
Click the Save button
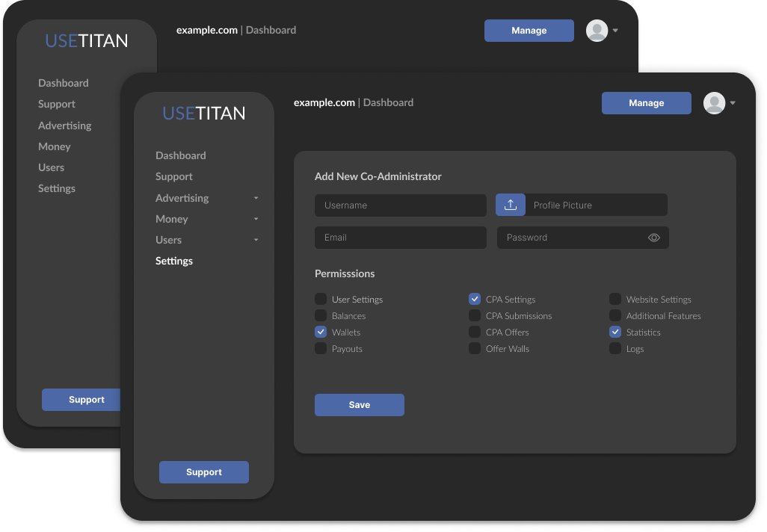(360, 405)
